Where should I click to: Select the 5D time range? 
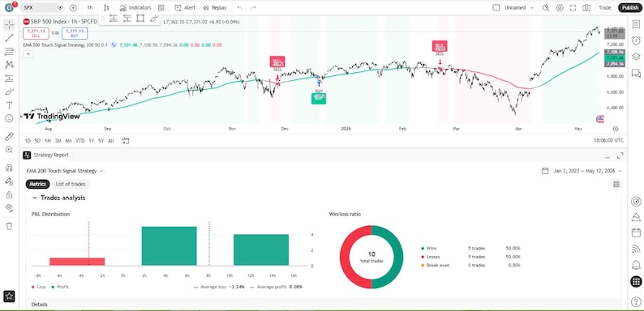37,141
